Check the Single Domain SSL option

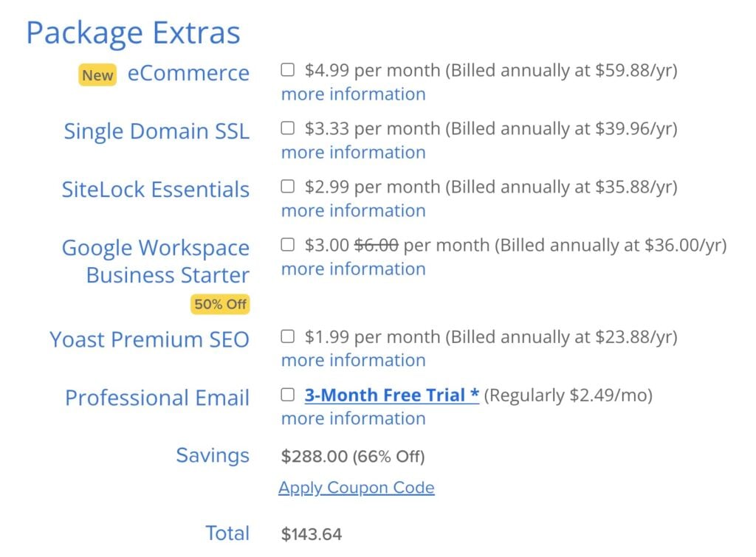(x=287, y=127)
